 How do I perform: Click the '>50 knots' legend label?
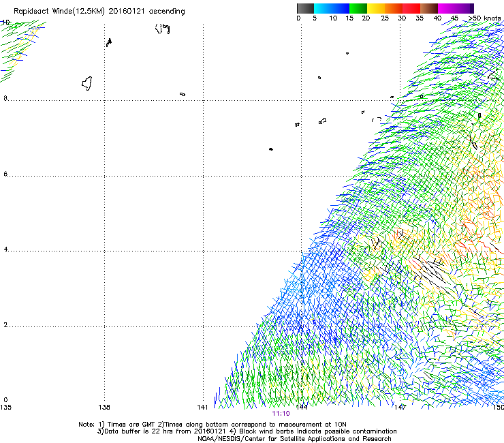coord(484,18)
